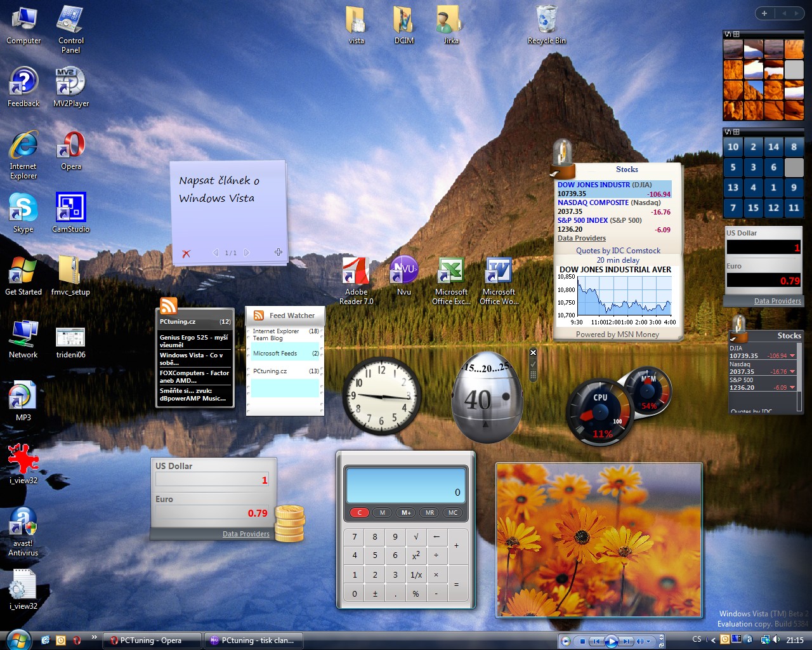Open Internet Explorer Team Blog feed
The height and width of the screenshot is (650, 812).
click(x=285, y=335)
